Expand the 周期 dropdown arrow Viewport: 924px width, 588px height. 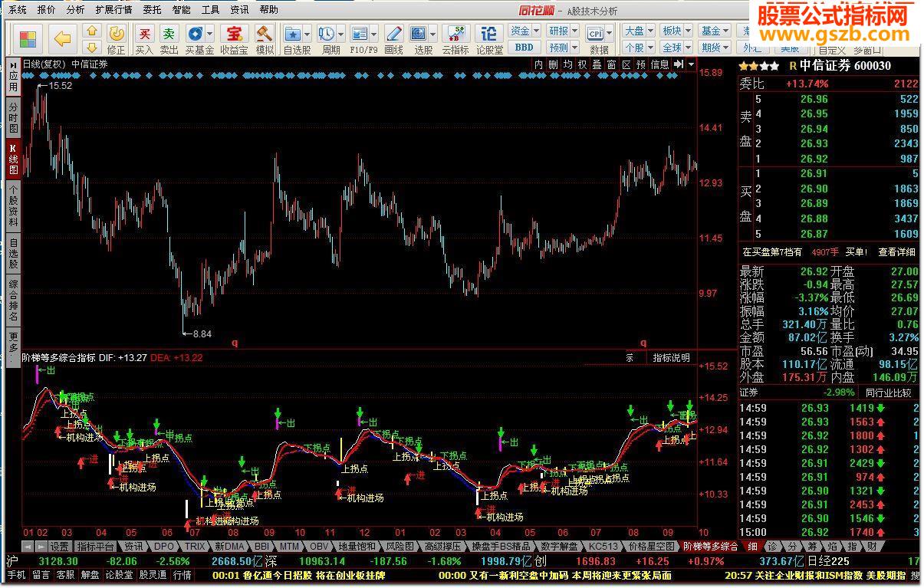pos(342,34)
